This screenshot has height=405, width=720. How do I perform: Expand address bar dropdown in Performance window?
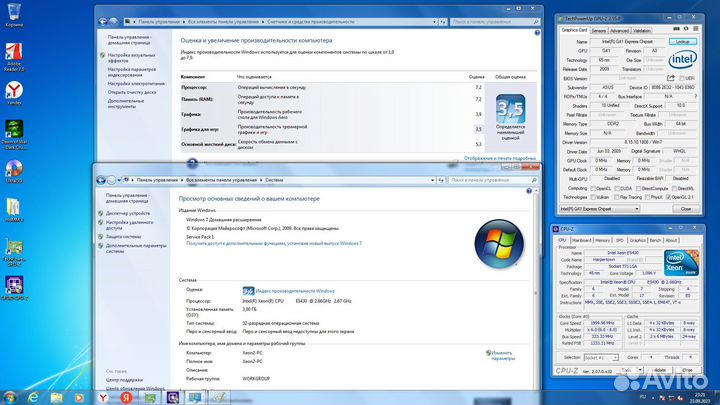434,22
